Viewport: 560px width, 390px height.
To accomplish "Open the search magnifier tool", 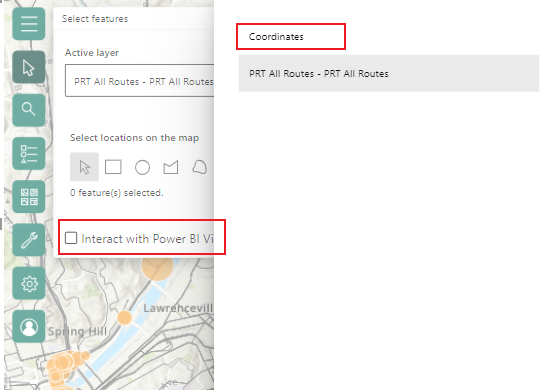I will (29, 110).
